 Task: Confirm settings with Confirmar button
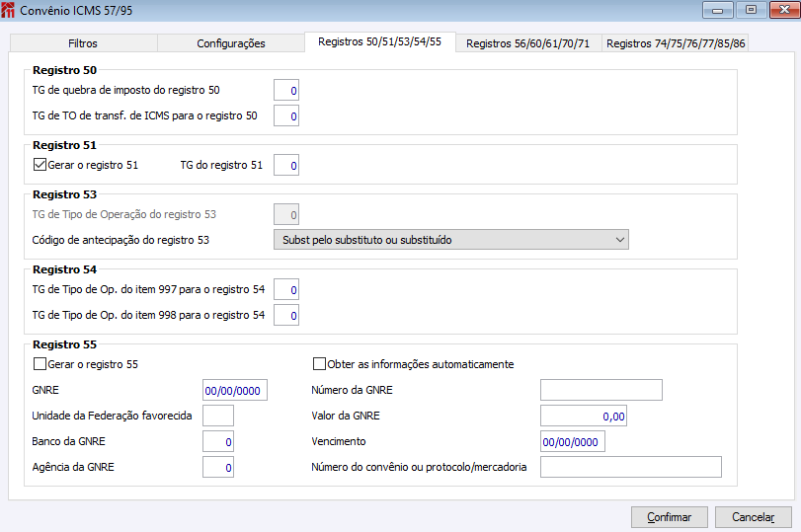[x=670, y=517]
